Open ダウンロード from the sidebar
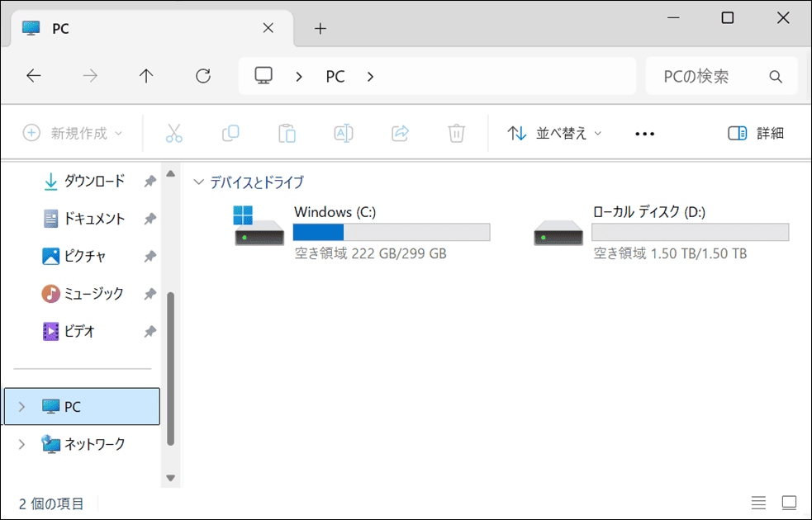Image resolution: width=812 pixels, height=520 pixels. pyautogui.click(x=93, y=181)
